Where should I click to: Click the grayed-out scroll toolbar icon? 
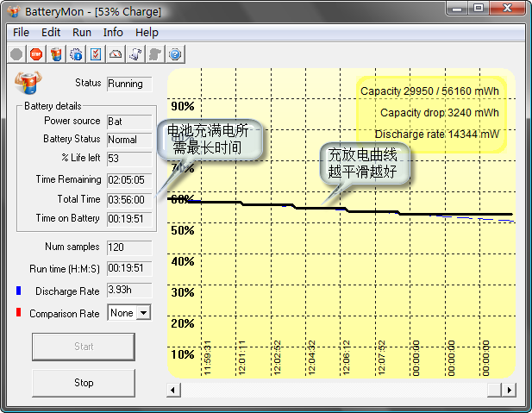pyautogui.click(x=155, y=54)
